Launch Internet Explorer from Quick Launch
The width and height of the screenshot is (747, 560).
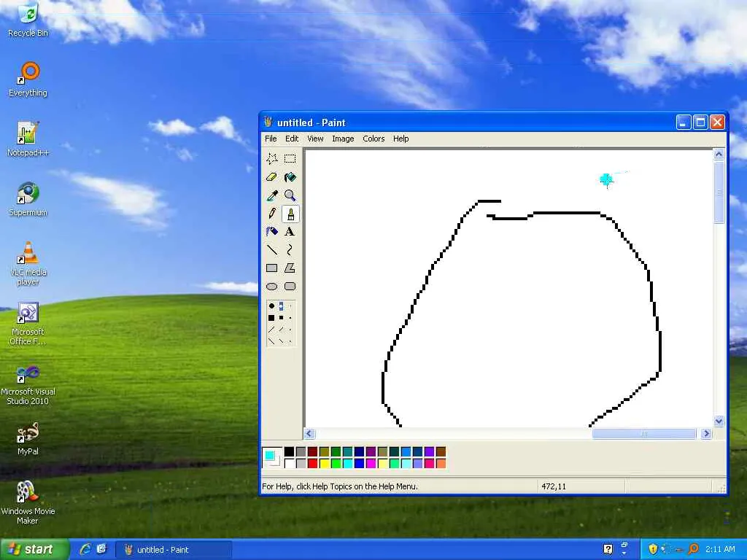coord(85,549)
